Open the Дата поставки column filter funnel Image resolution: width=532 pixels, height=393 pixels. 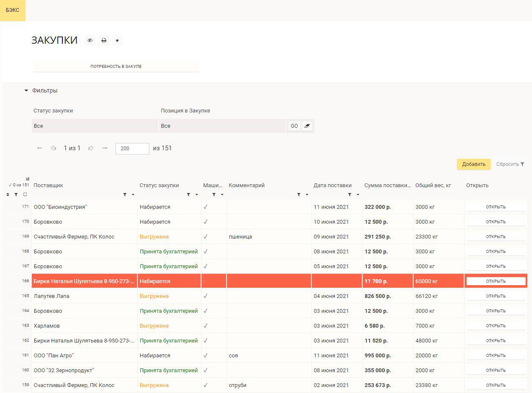point(350,194)
